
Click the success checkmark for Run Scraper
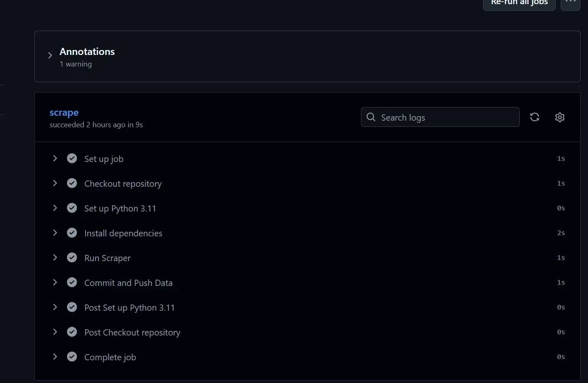point(72,258)
